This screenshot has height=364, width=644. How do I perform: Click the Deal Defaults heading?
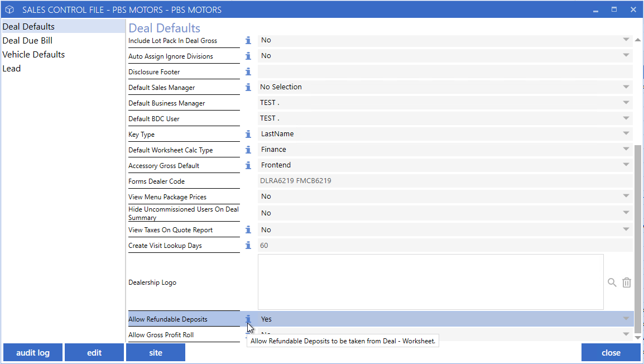[164, 28]
